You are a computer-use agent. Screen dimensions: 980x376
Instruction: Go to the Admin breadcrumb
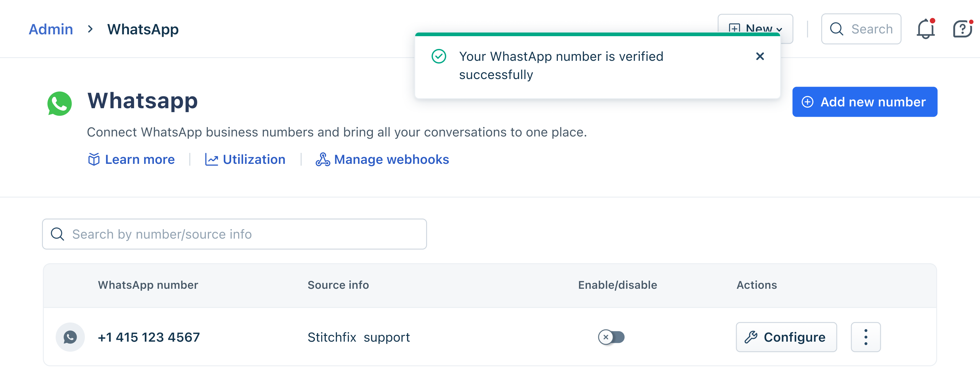tap(50, 29)
